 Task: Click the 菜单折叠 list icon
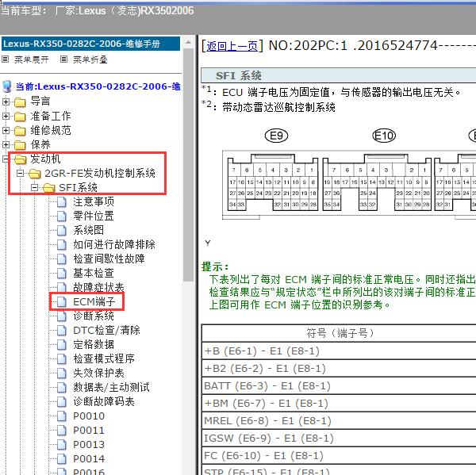point(63,59)
